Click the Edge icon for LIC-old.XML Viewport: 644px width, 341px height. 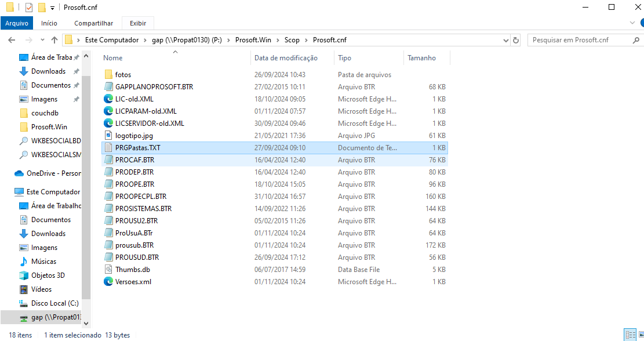[108, 99]
